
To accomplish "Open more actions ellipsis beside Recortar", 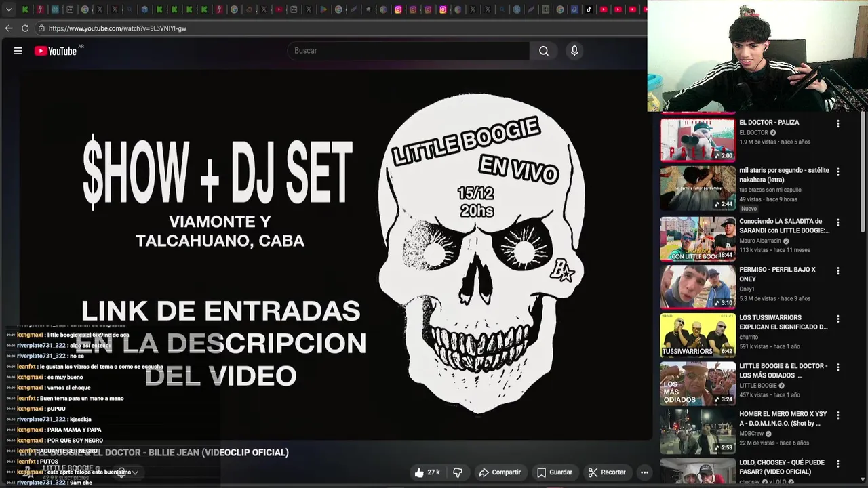I will [645, 472].
